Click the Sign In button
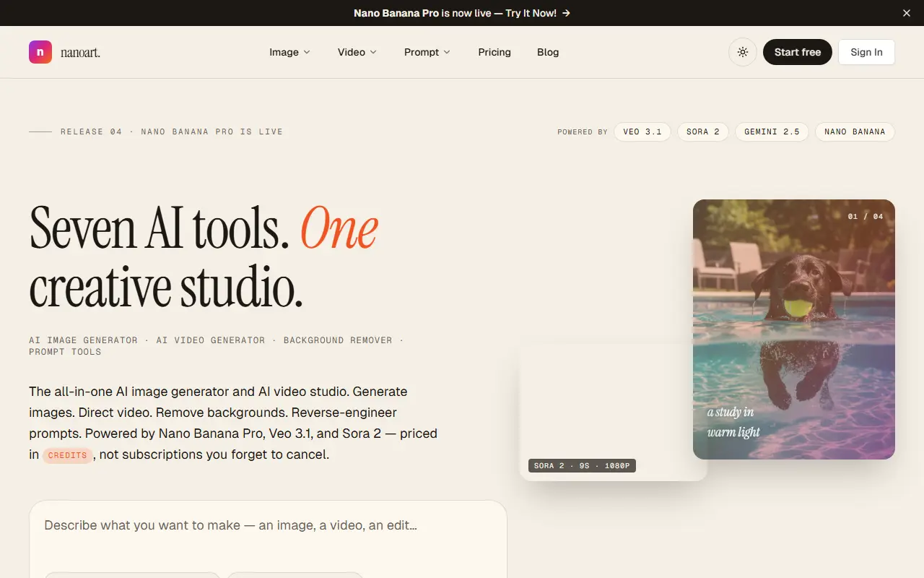Viewport: 924px width, 578px height. pyautogui.click(x=866, y=52)
